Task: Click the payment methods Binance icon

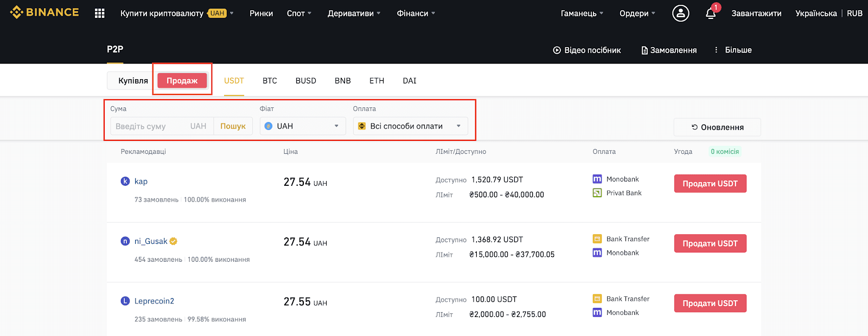Action: point(362,126)
